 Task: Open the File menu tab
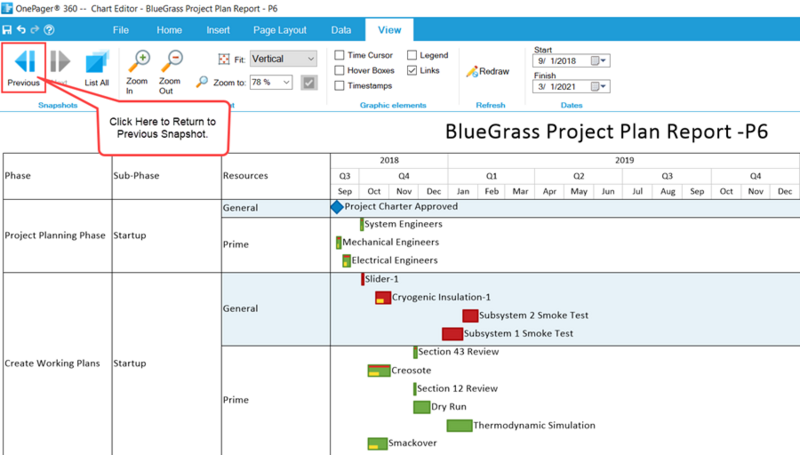121,30
